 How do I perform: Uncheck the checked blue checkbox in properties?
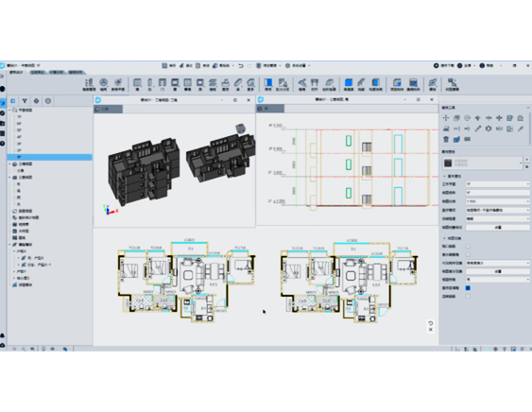[468, 288]
